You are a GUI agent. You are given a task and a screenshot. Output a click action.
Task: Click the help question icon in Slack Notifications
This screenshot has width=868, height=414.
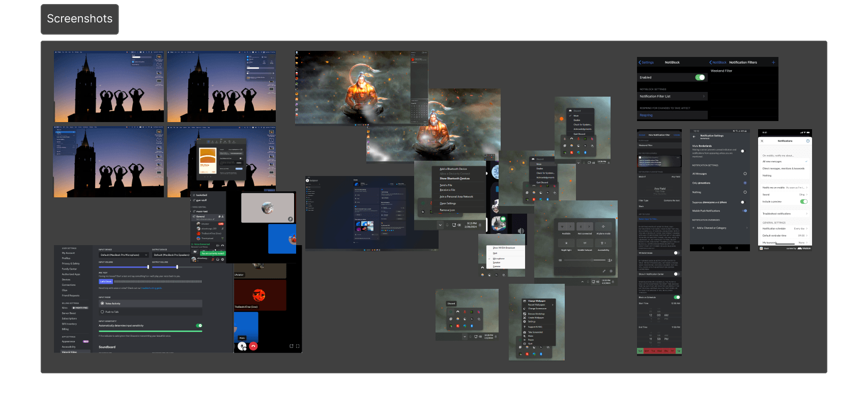click(808, 141)
